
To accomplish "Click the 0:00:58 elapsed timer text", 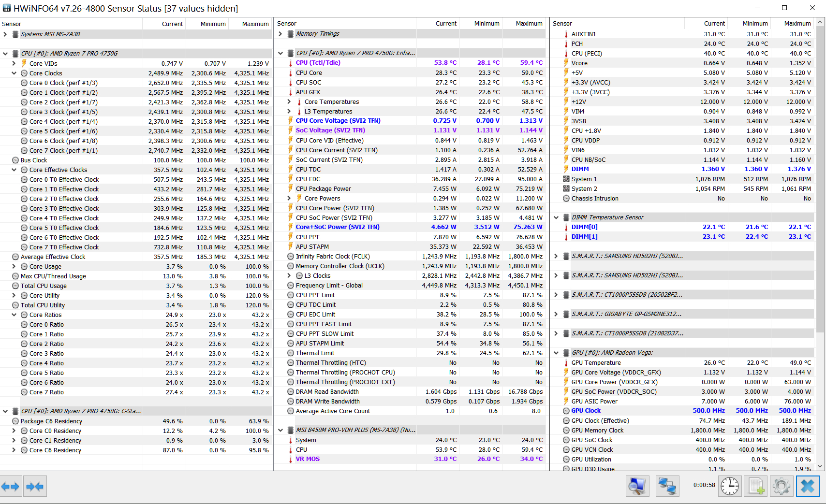I will click(x=704, y=485).
